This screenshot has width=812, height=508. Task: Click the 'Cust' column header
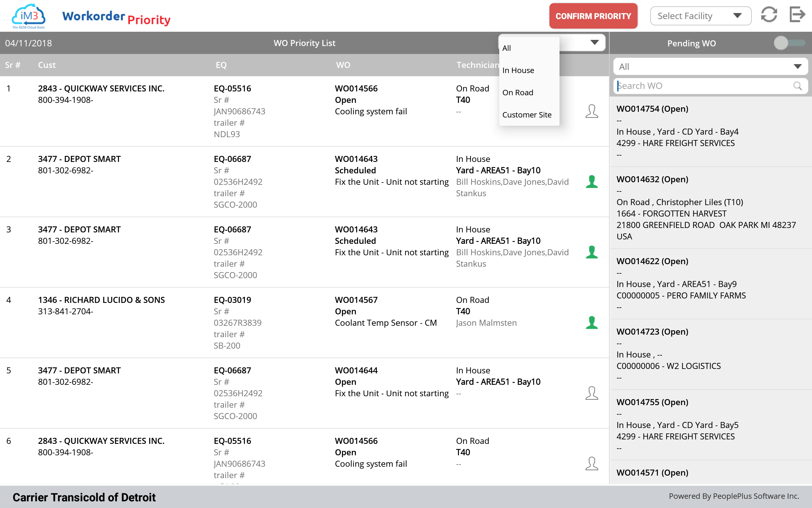[47, 65]
